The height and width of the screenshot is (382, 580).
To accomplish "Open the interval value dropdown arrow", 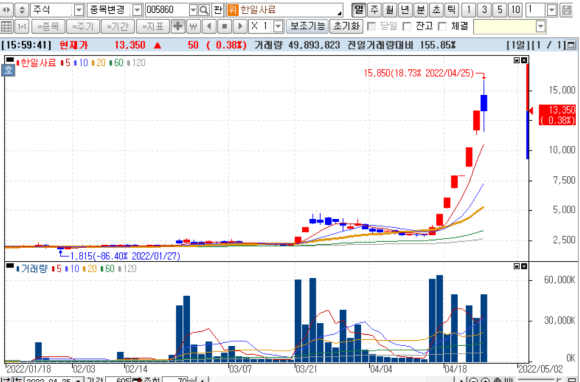I will pyautogui.click(x=552, y=10).
